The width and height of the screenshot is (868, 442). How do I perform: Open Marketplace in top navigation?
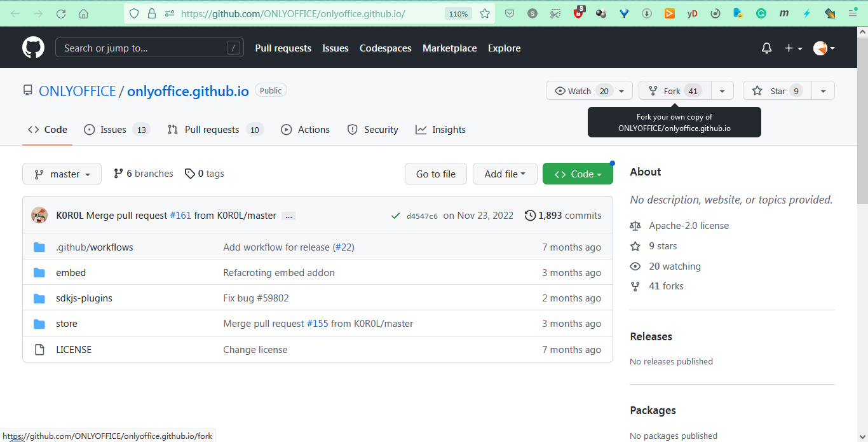450,48
